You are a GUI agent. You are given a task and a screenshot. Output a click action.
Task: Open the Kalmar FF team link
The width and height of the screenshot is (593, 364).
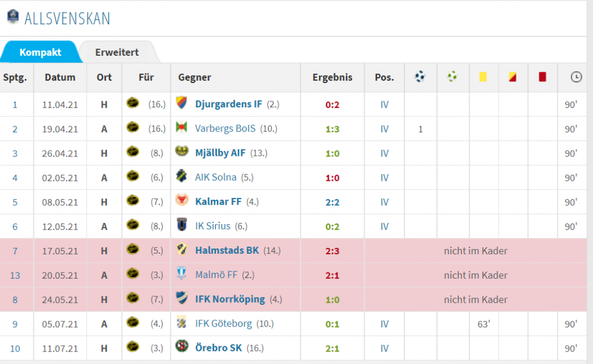(x=218, y=202)
